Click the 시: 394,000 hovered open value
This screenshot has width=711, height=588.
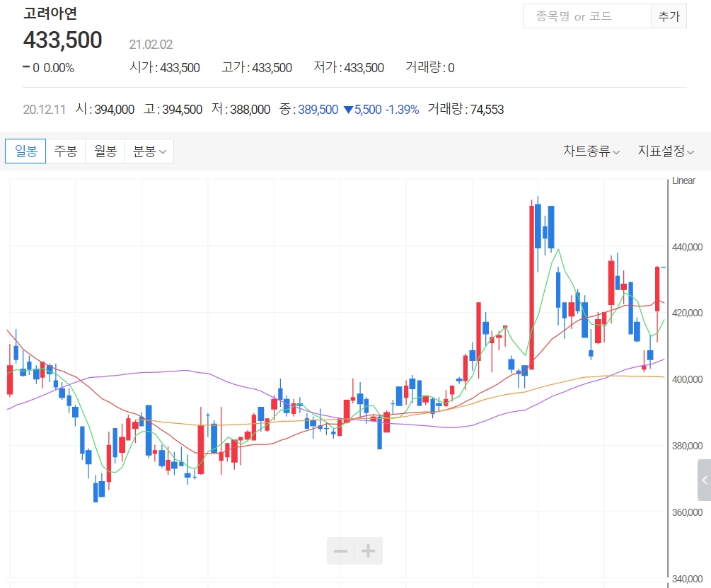click(x=105, y=109)
